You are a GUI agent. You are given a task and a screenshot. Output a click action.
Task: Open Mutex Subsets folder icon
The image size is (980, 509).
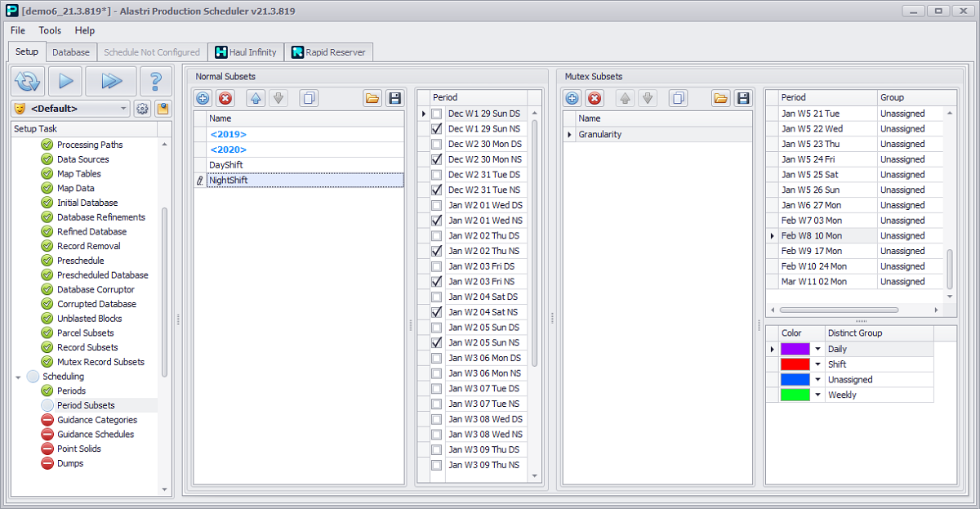[x=720, y=98]
